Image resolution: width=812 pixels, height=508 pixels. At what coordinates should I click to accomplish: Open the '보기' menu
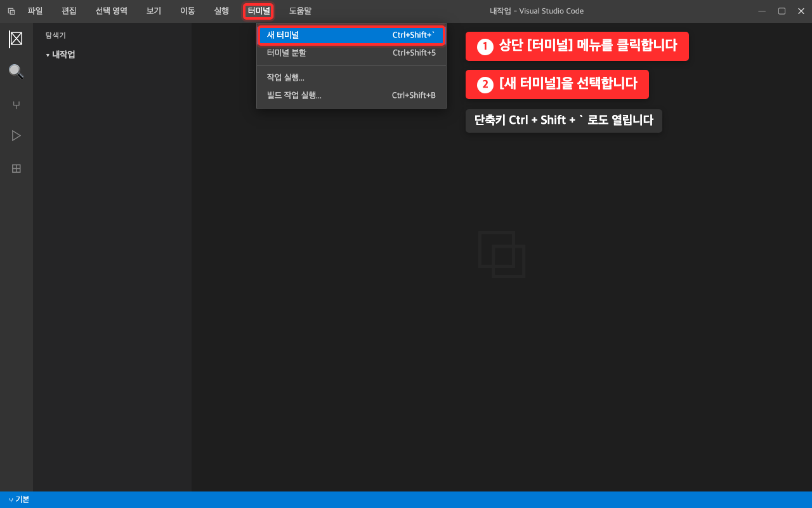[154, 11]
